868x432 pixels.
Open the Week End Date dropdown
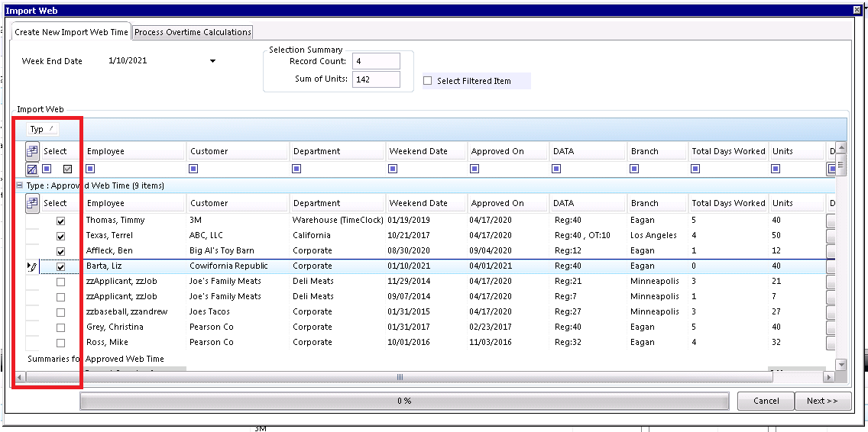[212, 61]
